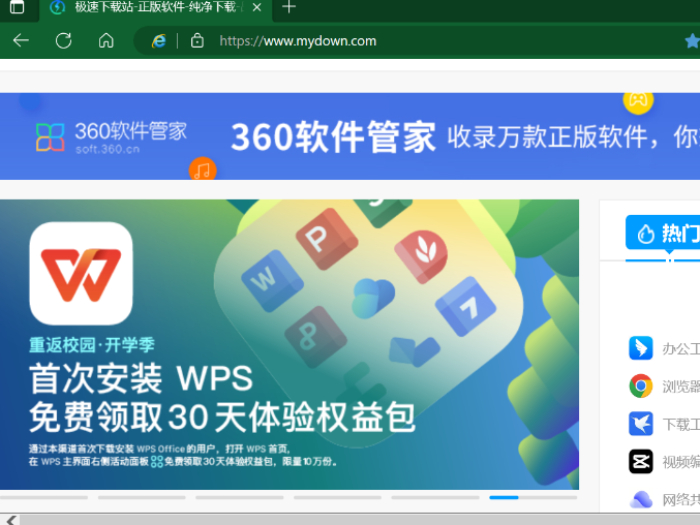Click the Chrome 浏览器 category icon
This screenshot has height=525, width=700.
coord(641,386)
